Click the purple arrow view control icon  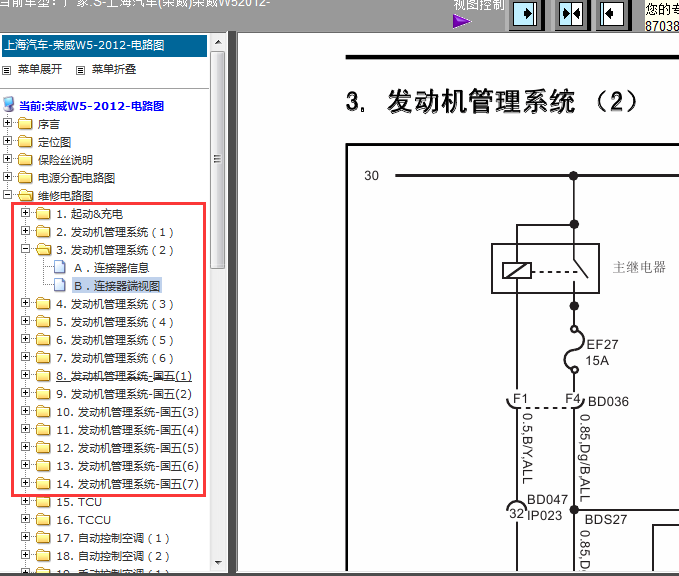(462, 21)
